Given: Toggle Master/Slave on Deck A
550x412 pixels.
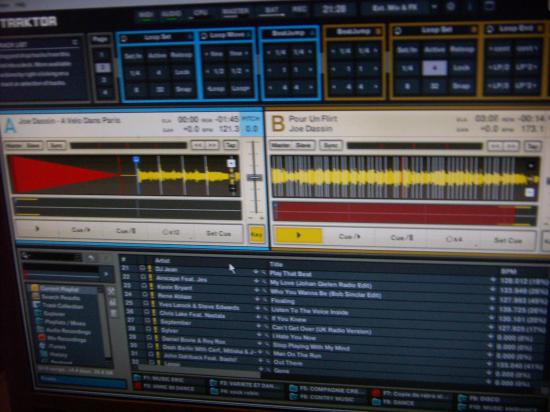Looking at the screenshot, I should point(24,145).
